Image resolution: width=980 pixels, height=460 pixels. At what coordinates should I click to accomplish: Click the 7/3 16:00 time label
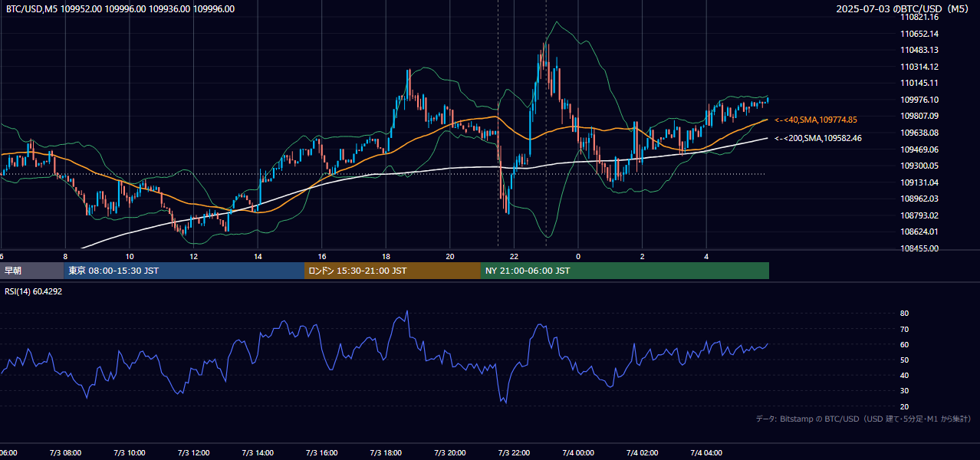coord(322,453)
